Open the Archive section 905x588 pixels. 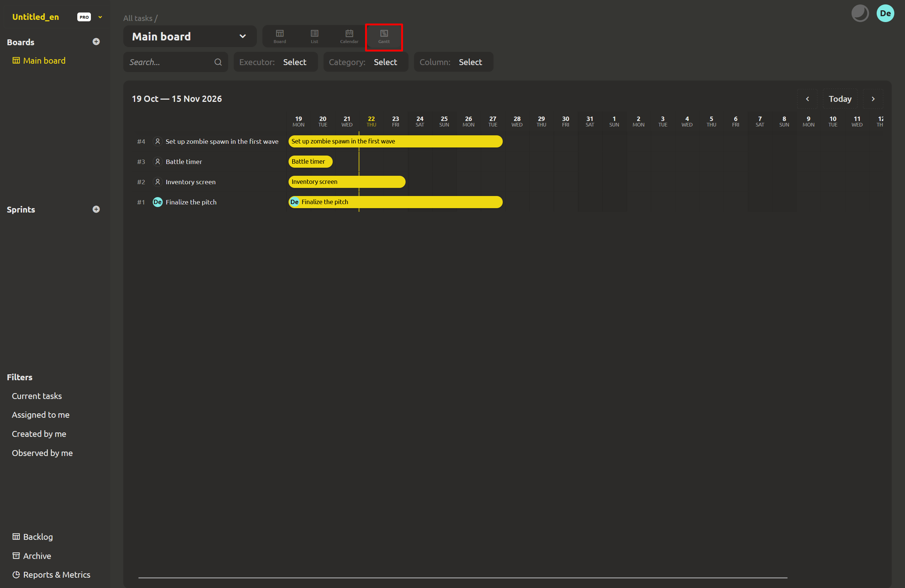tap(32, 556)
